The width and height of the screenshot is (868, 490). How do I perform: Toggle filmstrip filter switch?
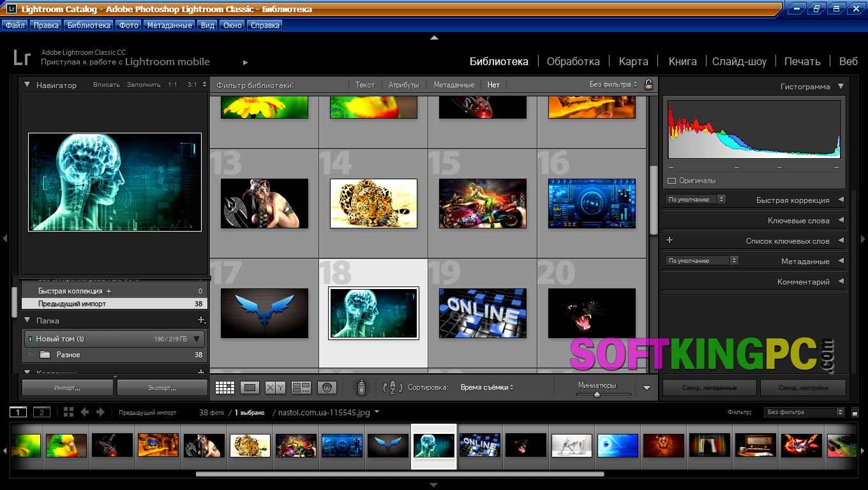[855, 413]
